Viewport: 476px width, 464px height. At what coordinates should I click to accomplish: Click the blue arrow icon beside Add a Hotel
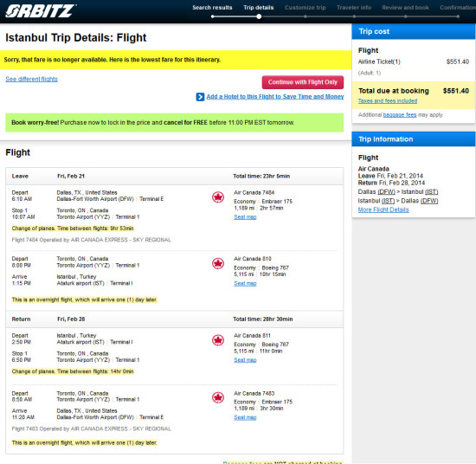pyautogui.click(x=200, y=97)
